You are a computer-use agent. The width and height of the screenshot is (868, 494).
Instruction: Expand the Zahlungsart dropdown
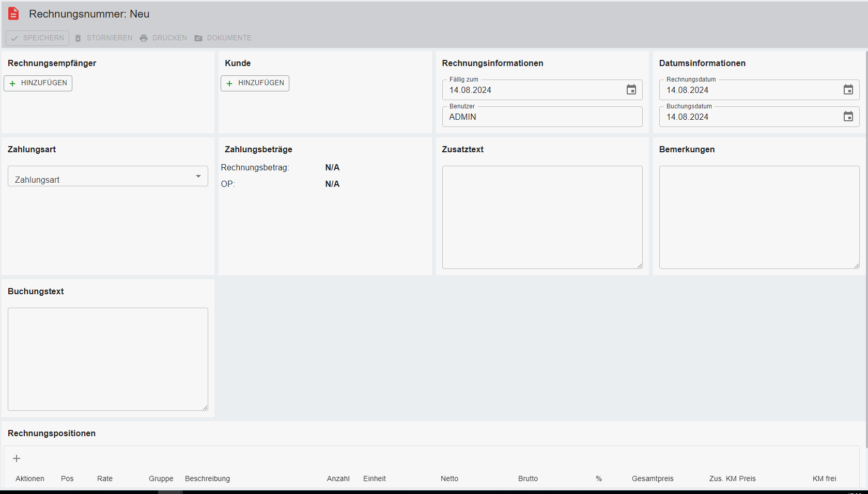(108, 177)
